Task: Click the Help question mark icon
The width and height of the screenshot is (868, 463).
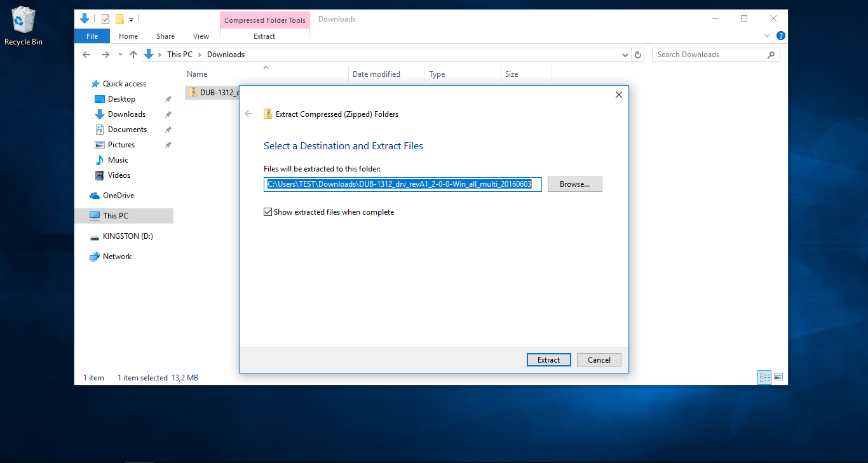Action: [x=781, y=36]
